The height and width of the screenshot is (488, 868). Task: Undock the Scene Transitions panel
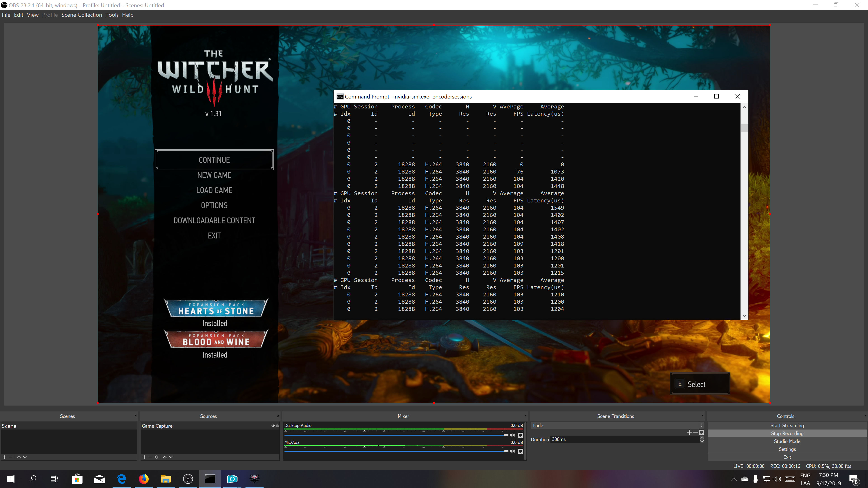(x=703, y=416)
